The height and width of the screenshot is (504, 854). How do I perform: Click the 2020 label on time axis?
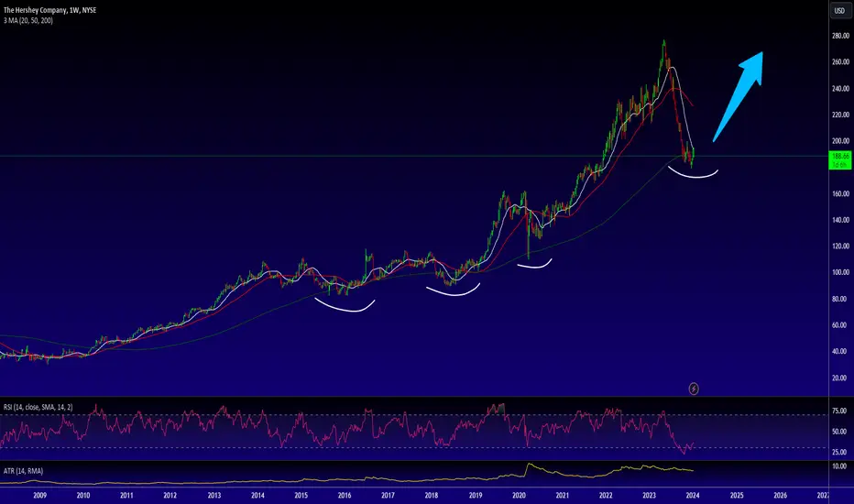pos(519,495)
